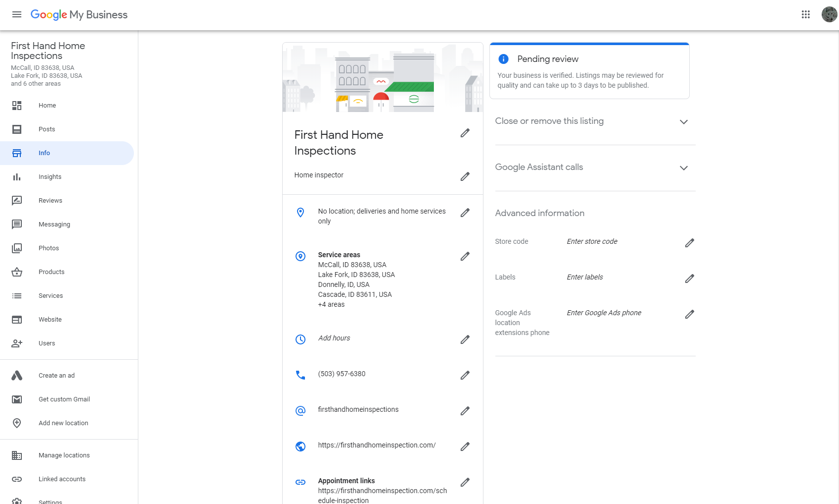This screenshot has width=839, height=504.
Task: Click the Enter store code placeholder
Action: pyautogui.click(x=592, y=241)
